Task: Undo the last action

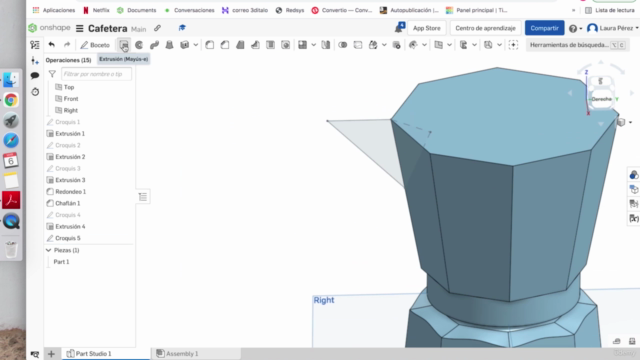Action: (51, 44)
